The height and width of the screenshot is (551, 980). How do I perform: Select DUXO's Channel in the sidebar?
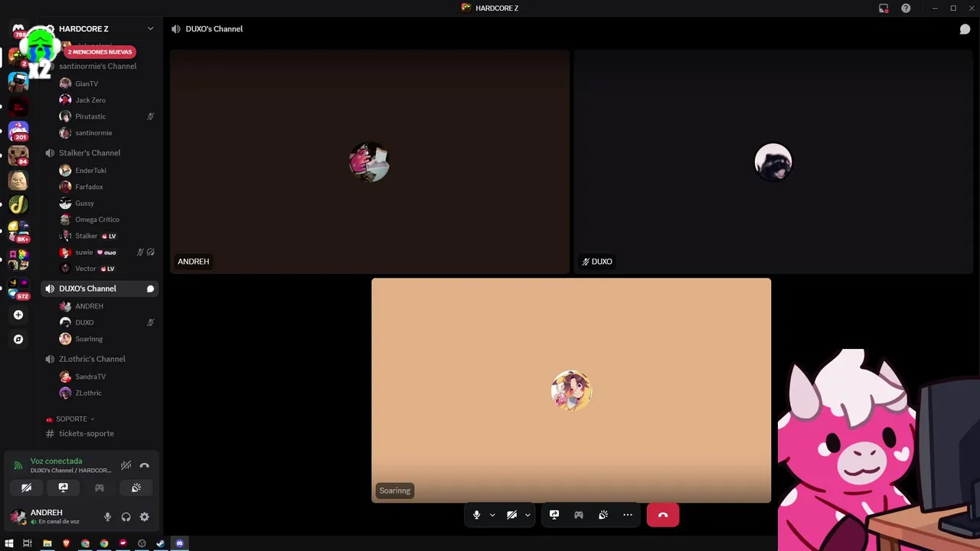[x=100, y=289]
